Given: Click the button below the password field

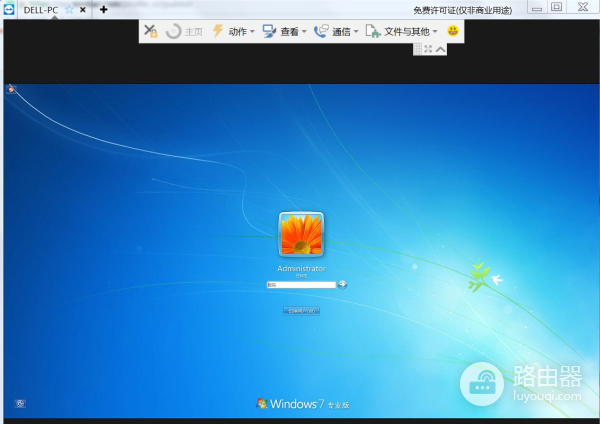Looking at the screenshot, I should [301, 311].
